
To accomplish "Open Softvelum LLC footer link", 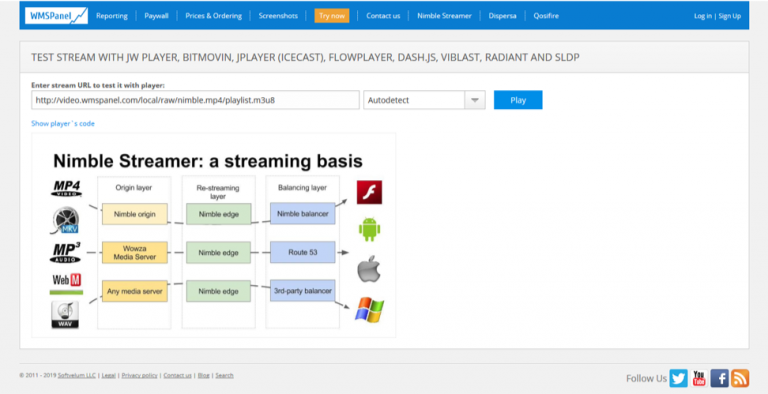I will click(x=77, y=375).
